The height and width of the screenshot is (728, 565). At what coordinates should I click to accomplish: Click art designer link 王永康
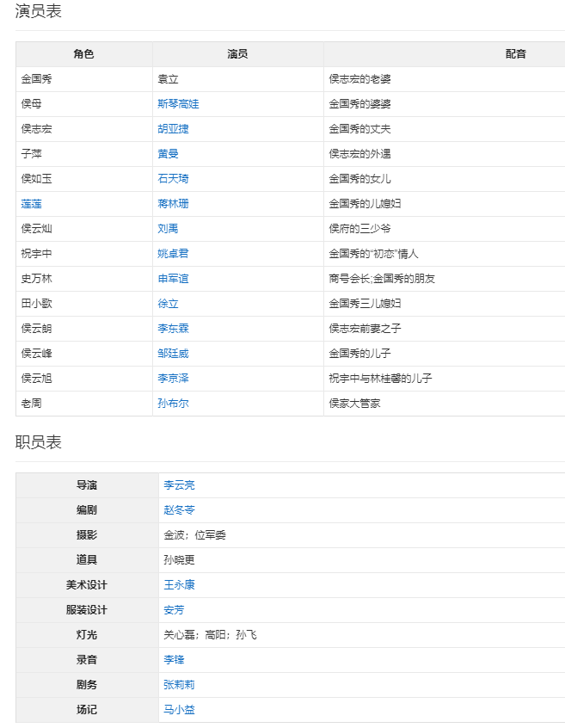(x=179, y=585)
